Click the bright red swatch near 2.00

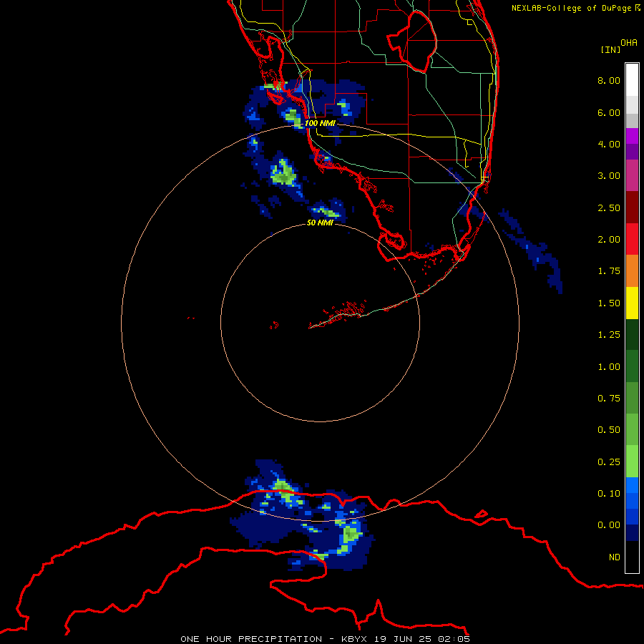point(632,239)
